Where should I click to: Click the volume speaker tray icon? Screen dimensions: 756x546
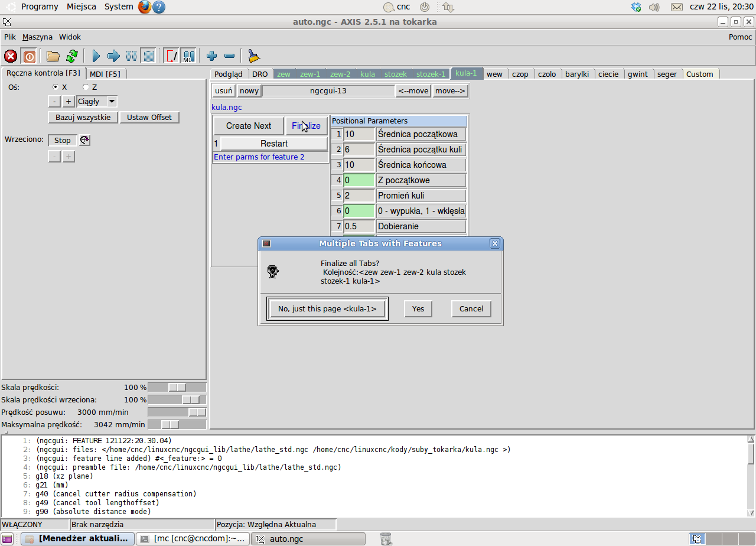[654, 7]
